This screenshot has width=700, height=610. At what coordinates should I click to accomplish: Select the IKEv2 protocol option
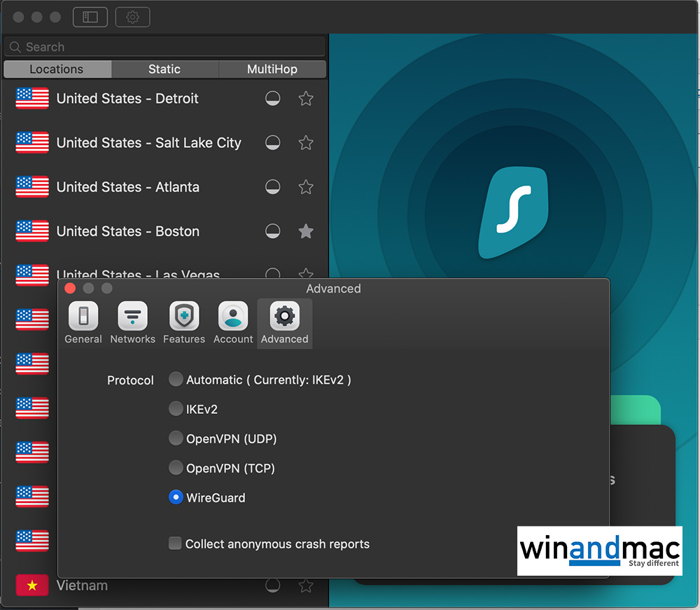point(176,409)
